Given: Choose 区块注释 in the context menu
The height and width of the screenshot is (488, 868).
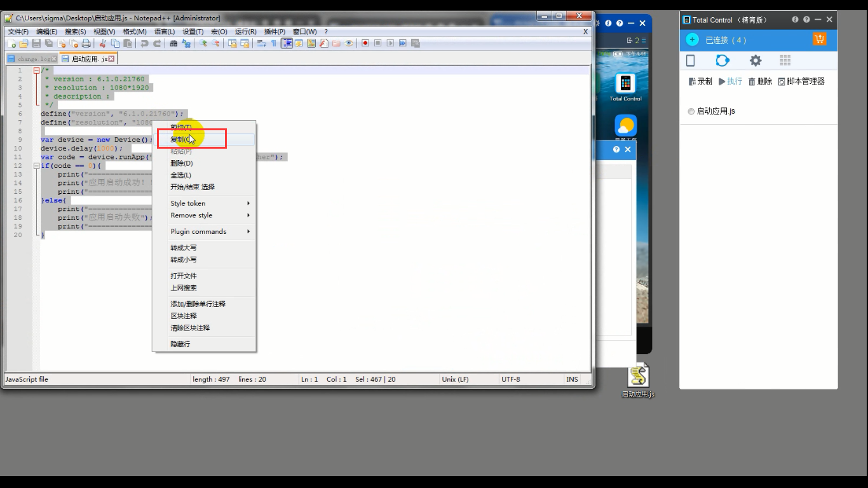Looking at the screenshot, I should 204,316.
